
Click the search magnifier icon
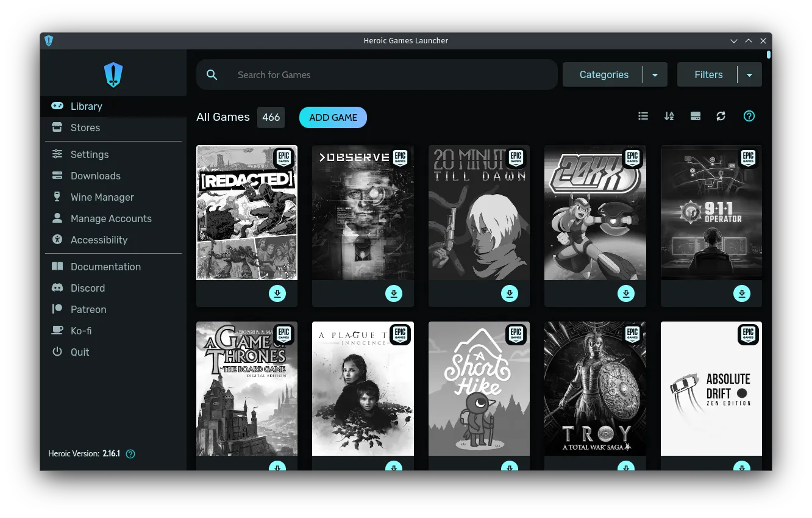point(212,74)
